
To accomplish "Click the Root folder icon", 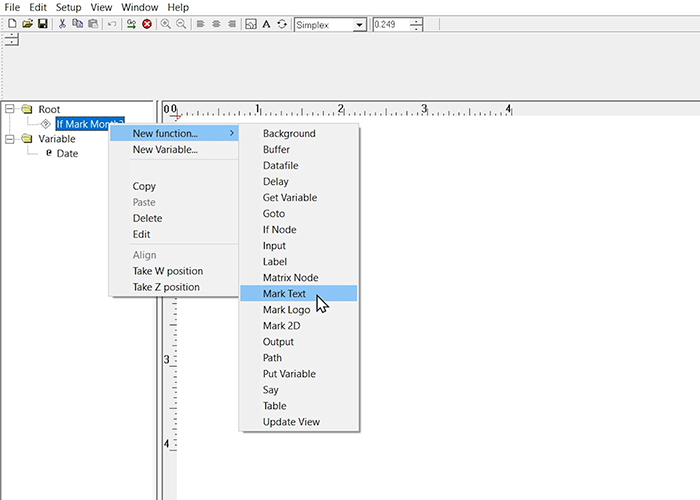I will [27, 109].
